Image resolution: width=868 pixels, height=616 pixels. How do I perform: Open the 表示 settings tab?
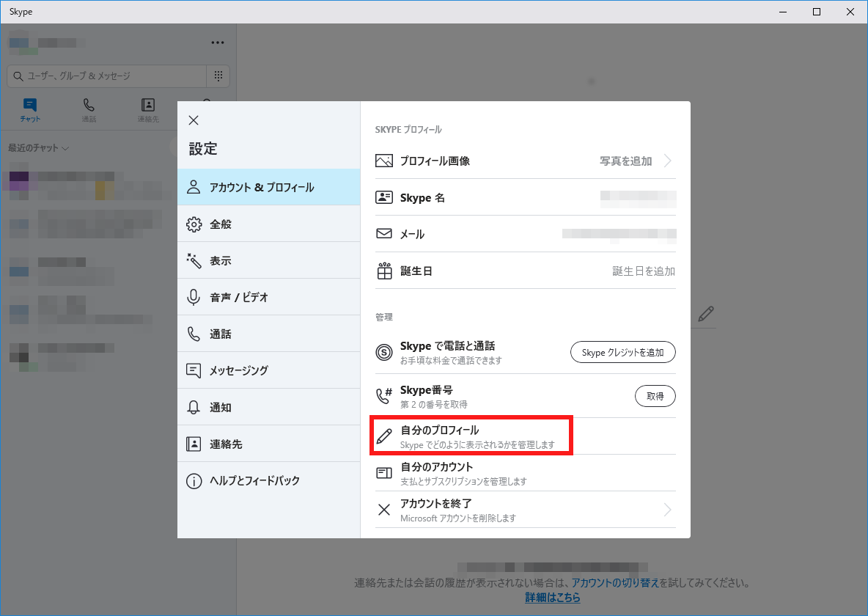click(268, 260)
